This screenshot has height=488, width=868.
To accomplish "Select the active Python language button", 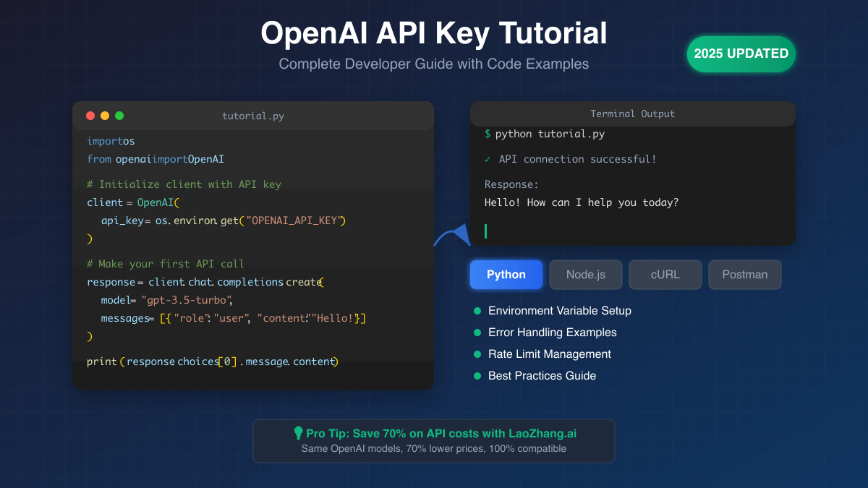I will click(506, 274).
